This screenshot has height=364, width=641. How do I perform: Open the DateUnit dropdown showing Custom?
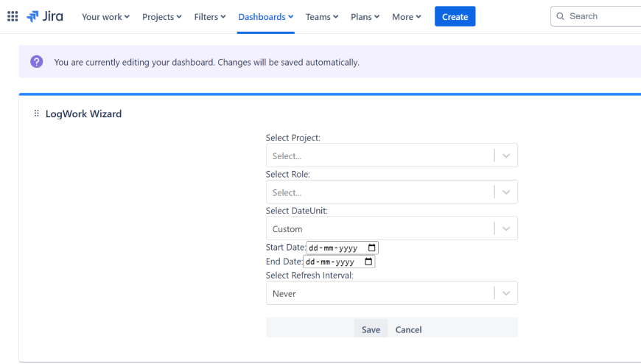[506, 228]
